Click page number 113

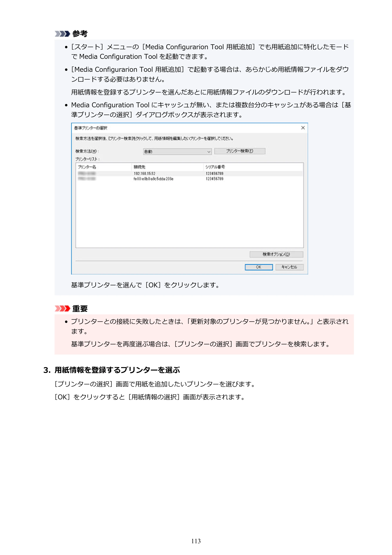pyautogui.click(x=196, y=541)
